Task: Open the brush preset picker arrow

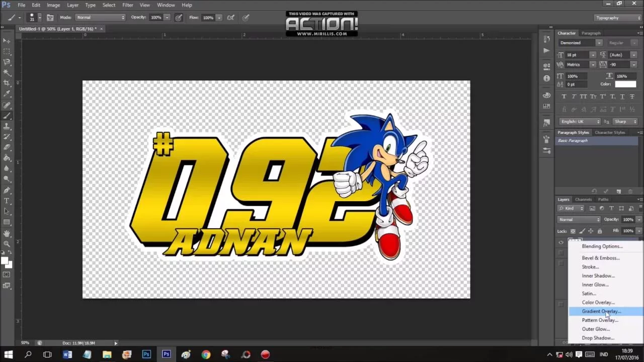Action: (40, 18)
